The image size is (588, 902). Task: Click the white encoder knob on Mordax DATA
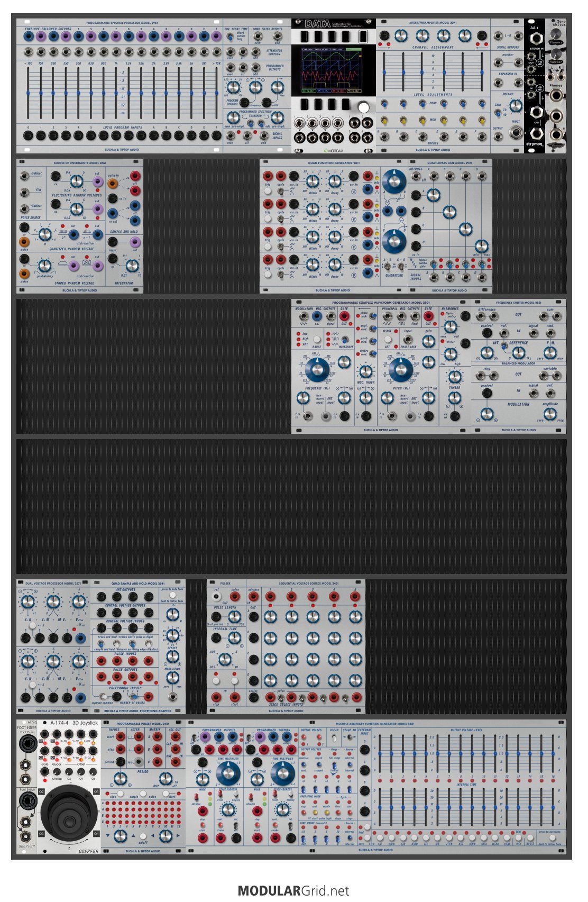(x=364, y=107)
